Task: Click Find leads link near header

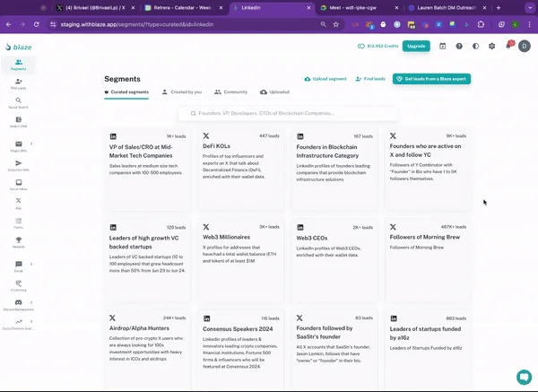Action: pyautogui.click(x=370, y=79)
